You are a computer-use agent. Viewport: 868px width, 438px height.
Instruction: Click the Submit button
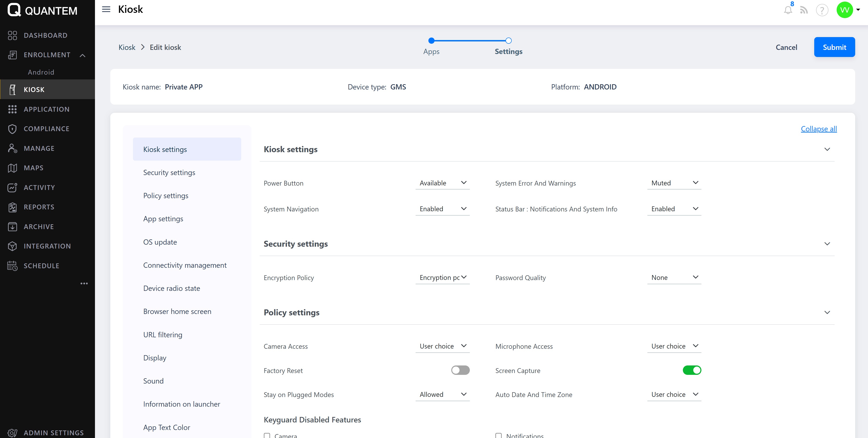834,47
